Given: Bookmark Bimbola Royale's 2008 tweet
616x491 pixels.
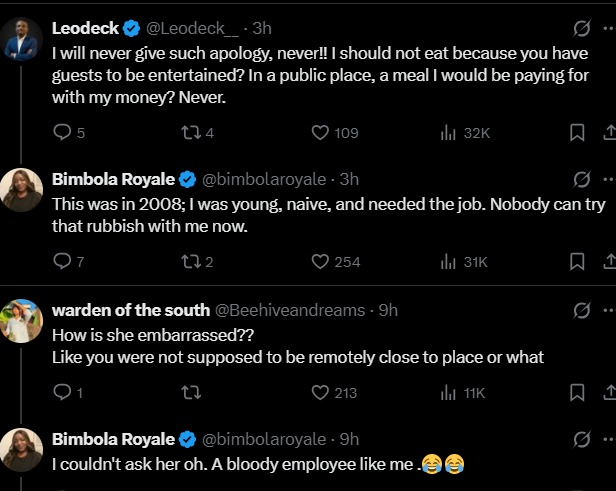Looking at the screenshot, I should tap(577, 262).
